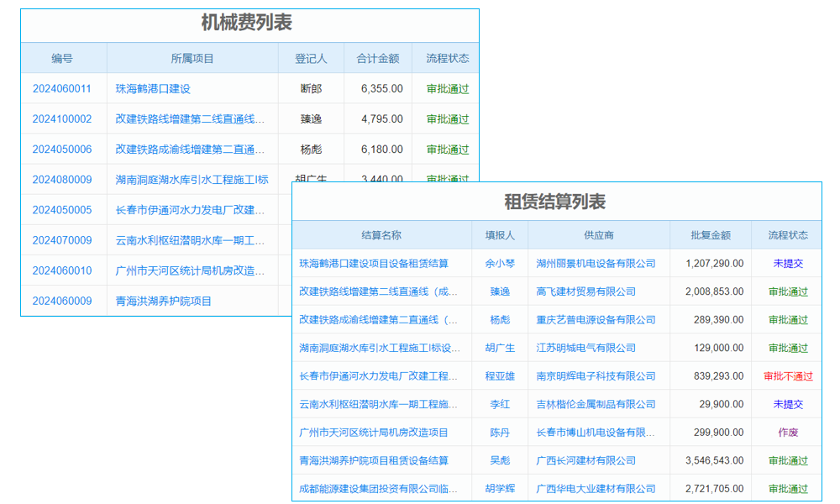The image size is (840, 504).
Task: Click the 流程状态 column header in rental list
Action: point(786,236)
